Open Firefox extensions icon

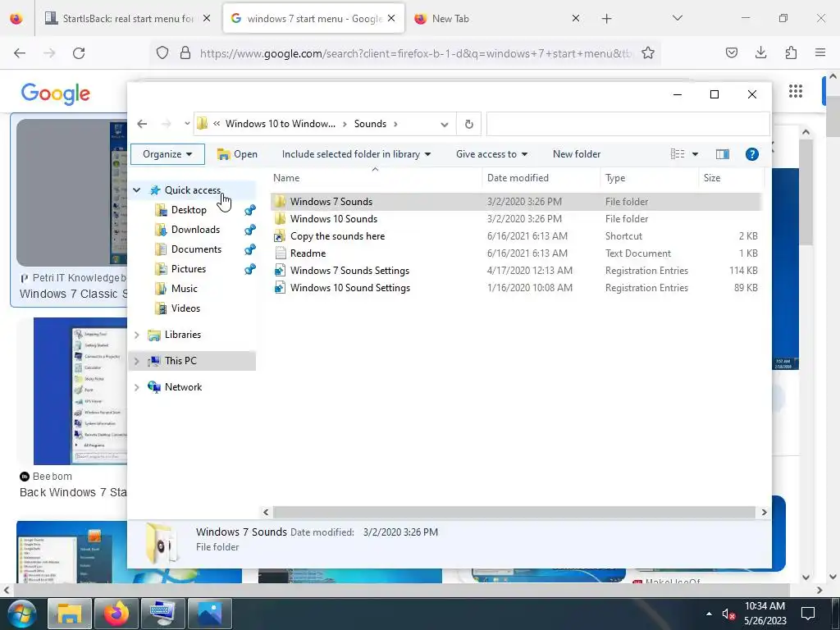pyautogui.click(x=791, y=52)
